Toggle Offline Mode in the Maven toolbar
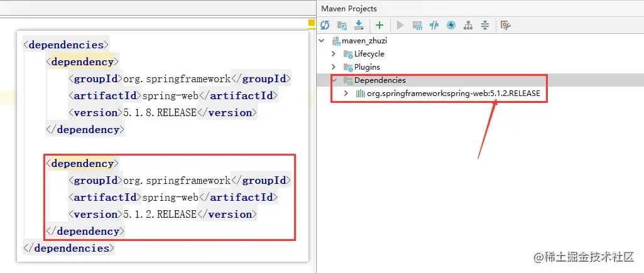The width and height of the screenshot is (644, 273). click(434, 26)
